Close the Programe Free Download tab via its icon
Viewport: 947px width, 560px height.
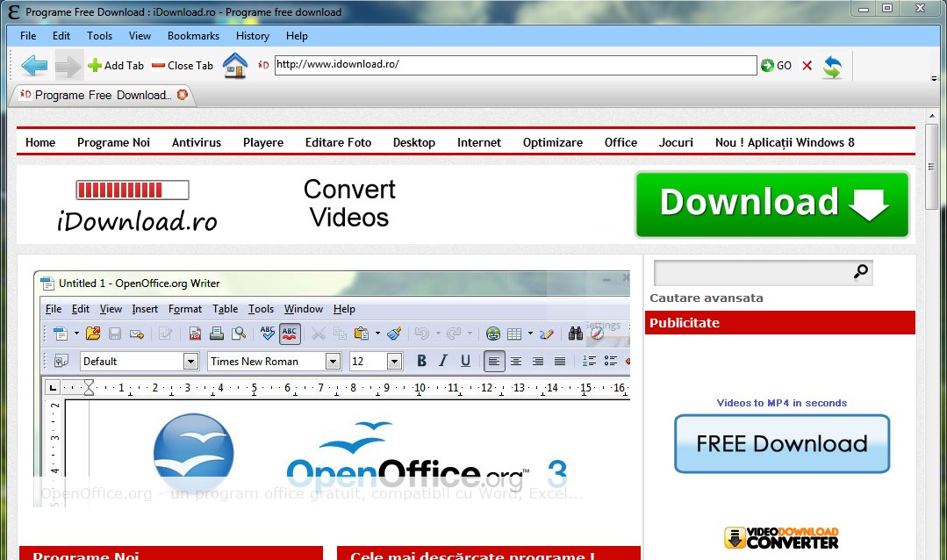point(183,95)
